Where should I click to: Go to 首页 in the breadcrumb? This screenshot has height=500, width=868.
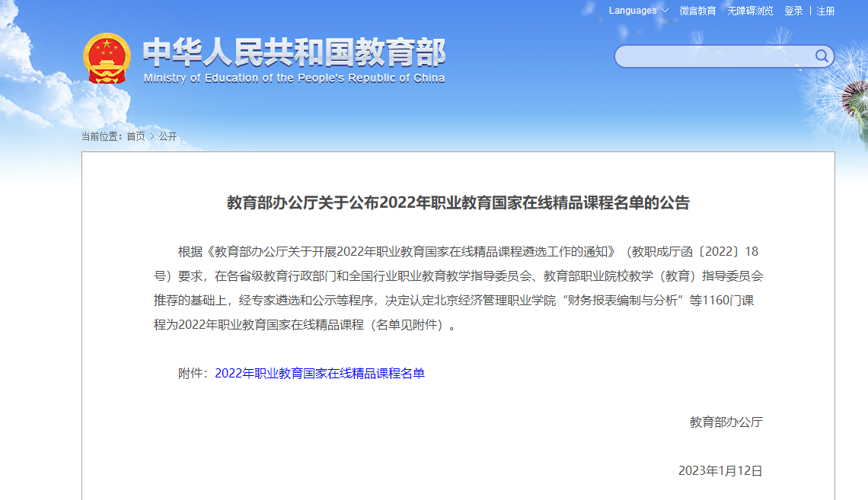[x=136, y=136]
